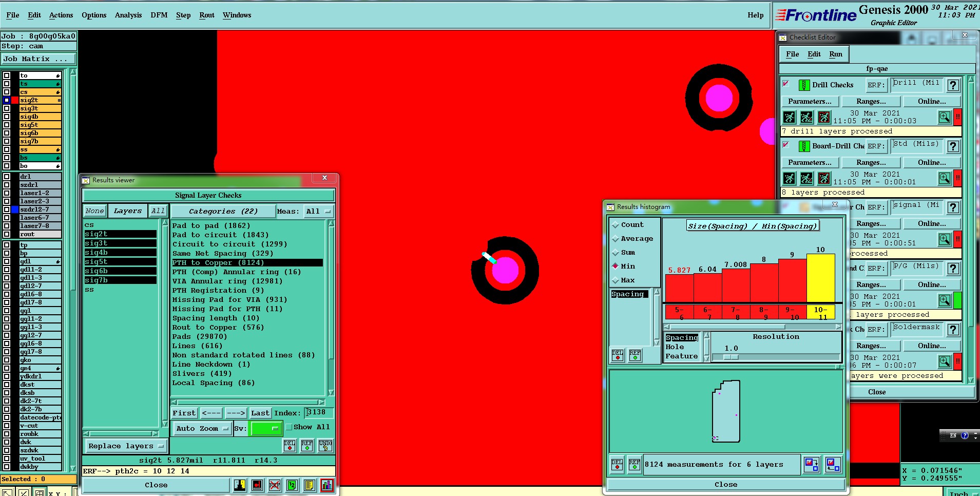Click the REF icon in Results viewer

pyautogui.click(x=307, y=445)
